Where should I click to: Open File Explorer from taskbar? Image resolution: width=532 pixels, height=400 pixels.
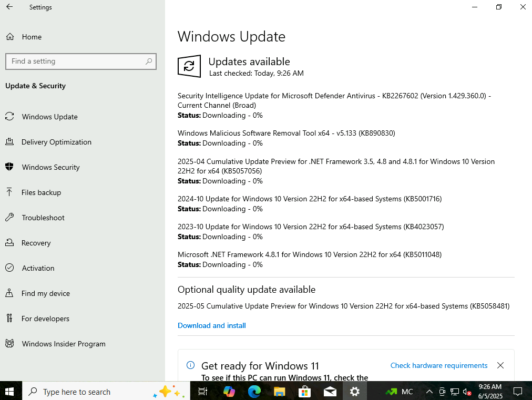(x=280, y=392)
